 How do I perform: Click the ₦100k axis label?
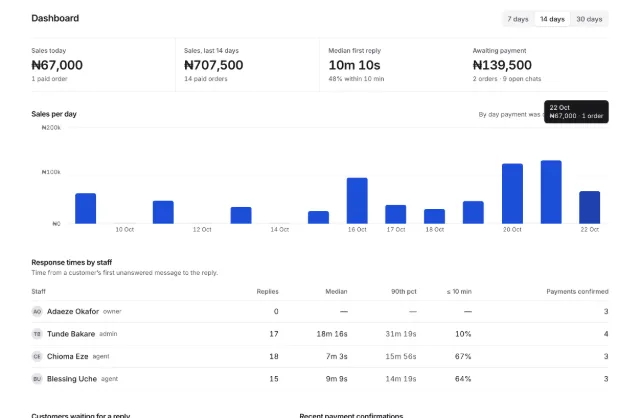pos(51,172)
